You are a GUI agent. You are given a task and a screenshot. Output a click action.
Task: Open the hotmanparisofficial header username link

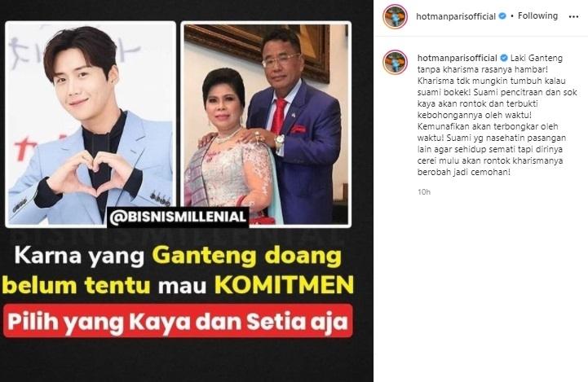pos(456,16)
